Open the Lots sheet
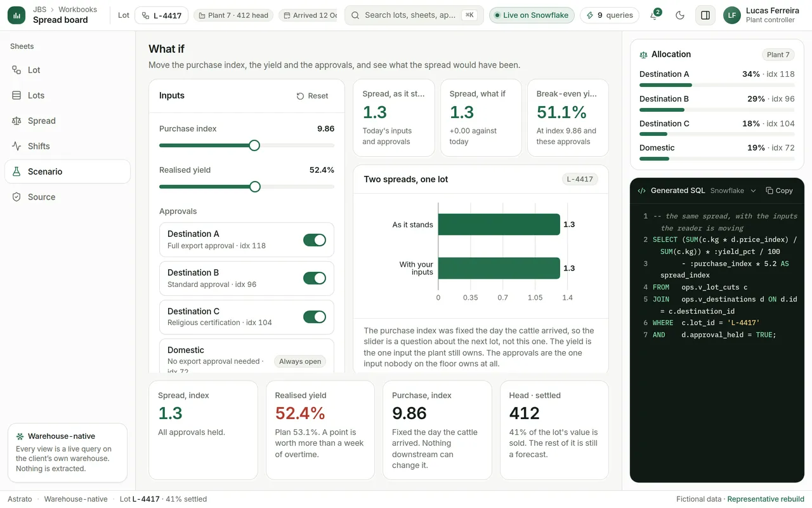This screenshot has height=508, width=812. (67, 95)
